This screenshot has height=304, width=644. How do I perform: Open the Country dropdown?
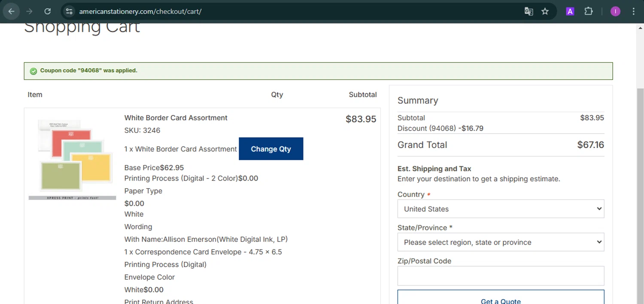(501, 209)
